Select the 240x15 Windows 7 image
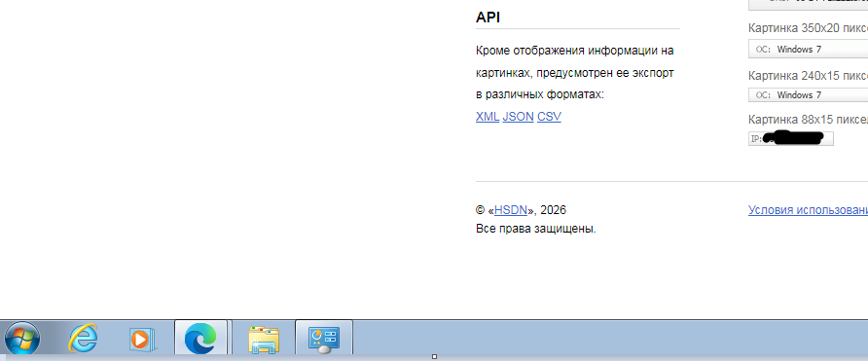The width and height of the screenshot is (868, 361). (x=809, y=95)
